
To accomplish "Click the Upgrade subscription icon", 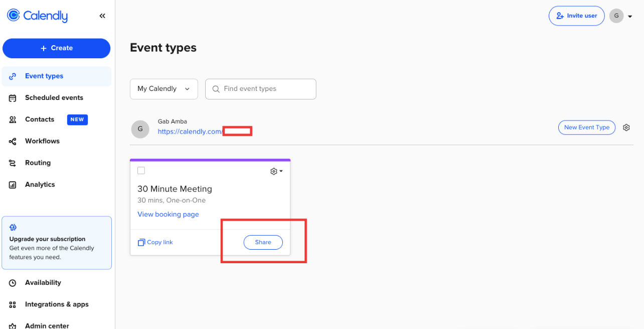I will click(x=13, y=228).
